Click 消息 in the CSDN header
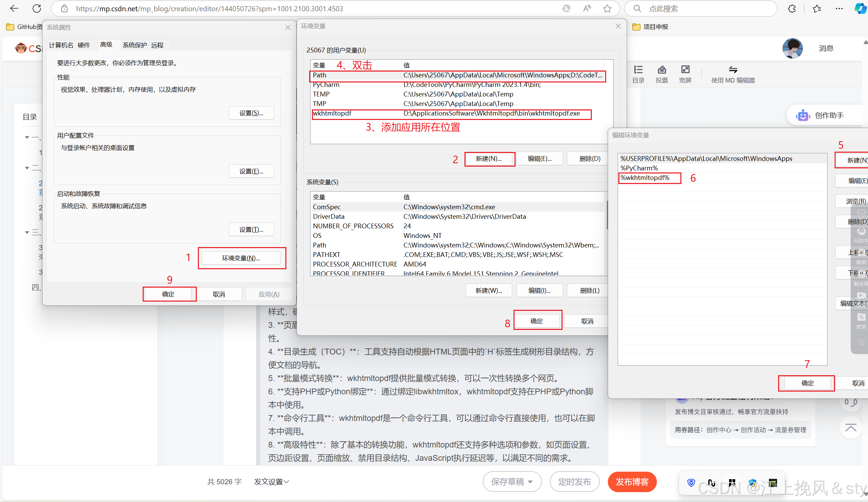This screenshot has width=868, height=502. tap(826, 48)
